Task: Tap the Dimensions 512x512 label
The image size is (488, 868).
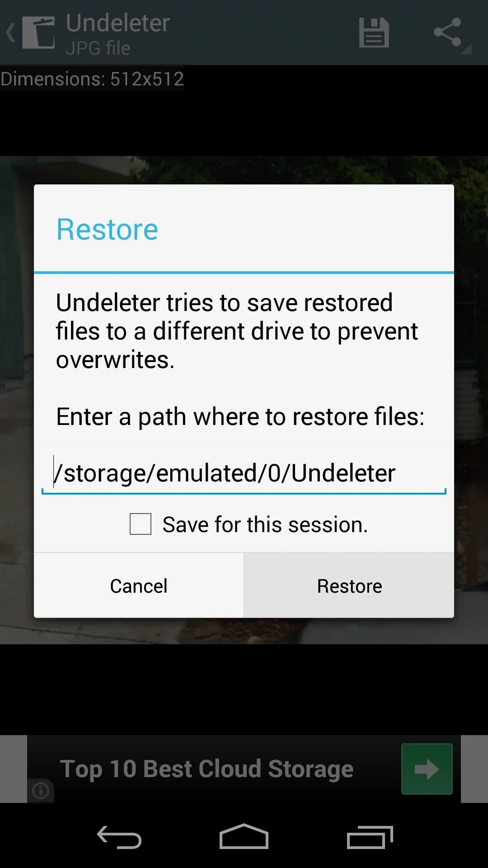Action: click(x=92, y=79)
